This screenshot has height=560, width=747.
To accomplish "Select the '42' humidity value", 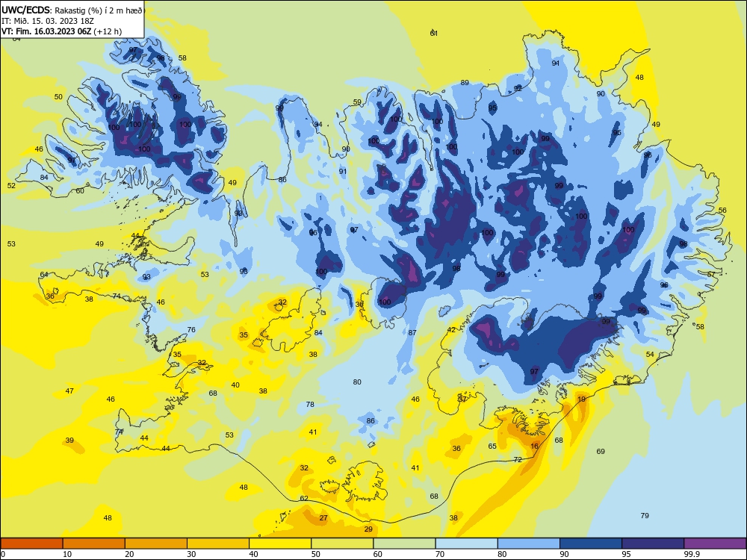I will tap(451, 329).
